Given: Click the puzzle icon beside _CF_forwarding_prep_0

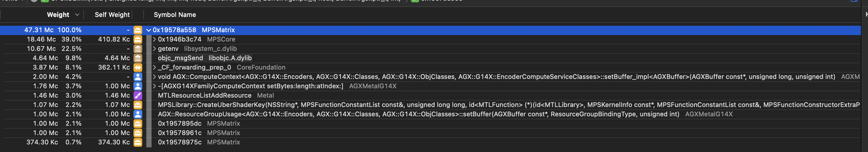Looking at the screenshot, I should (x=138, y=67).
